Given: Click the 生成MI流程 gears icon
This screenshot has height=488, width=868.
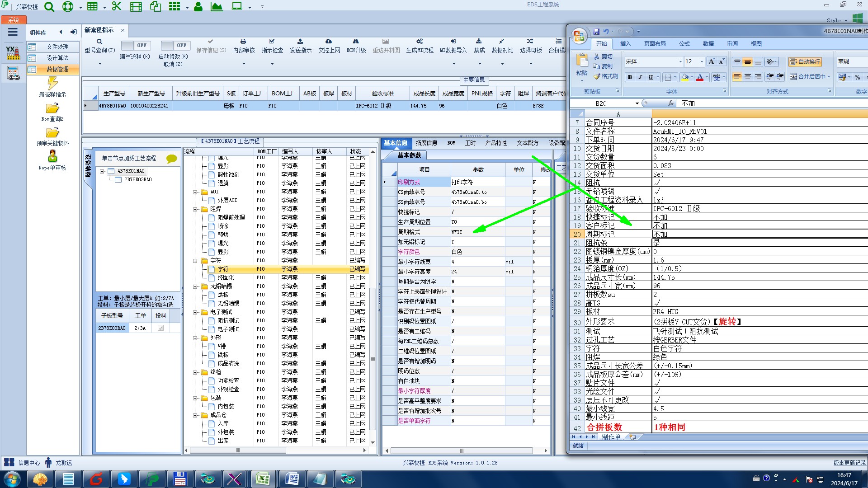Looking at the screenshot, I should click(420, 42).
